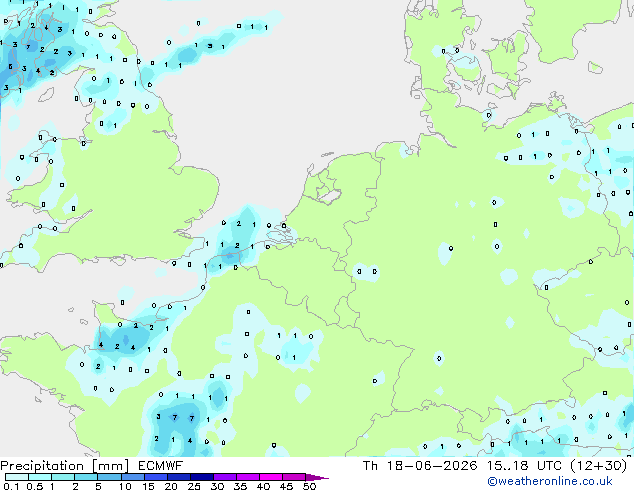Click the 15–20 mm blue legend swatch

[156, 477]
